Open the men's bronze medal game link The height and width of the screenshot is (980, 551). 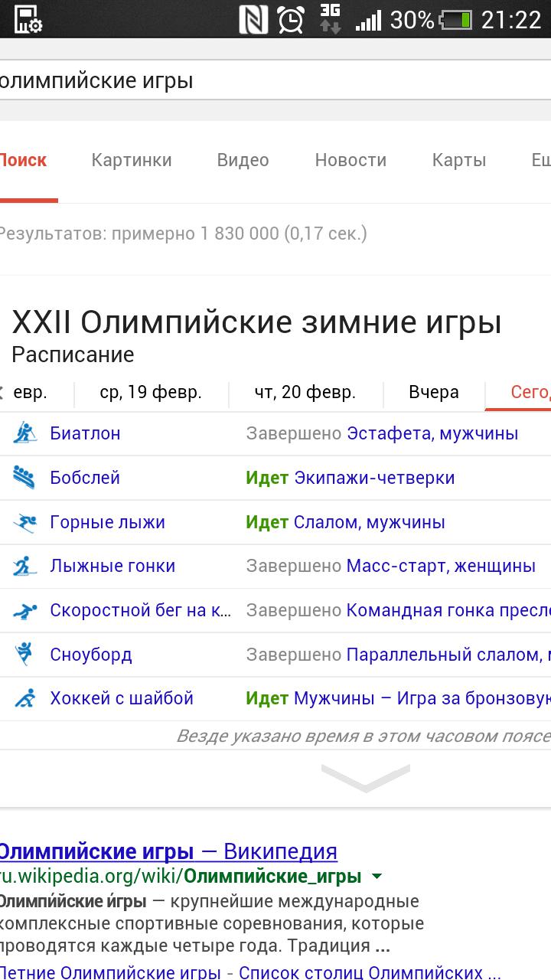coord(422,698)
